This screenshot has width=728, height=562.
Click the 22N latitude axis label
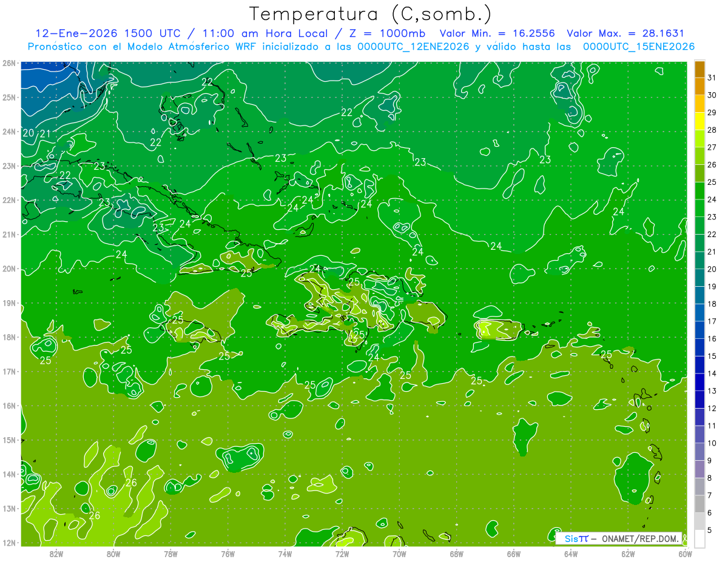click(x=9, y=200)
